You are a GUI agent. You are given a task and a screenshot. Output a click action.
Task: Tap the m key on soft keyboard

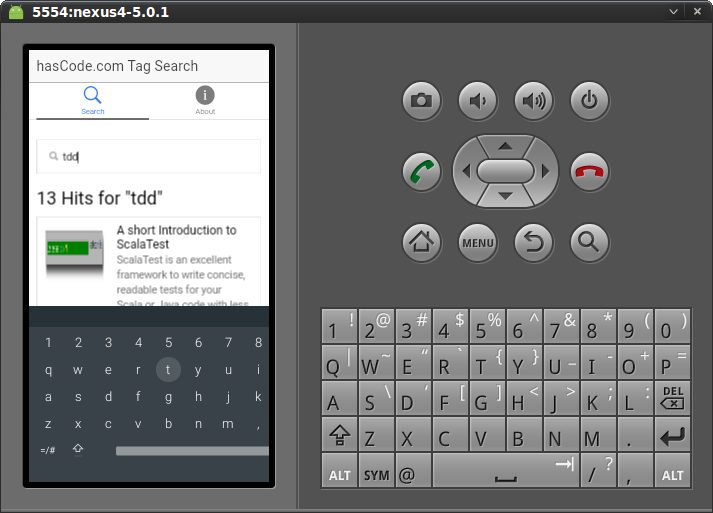228,424
